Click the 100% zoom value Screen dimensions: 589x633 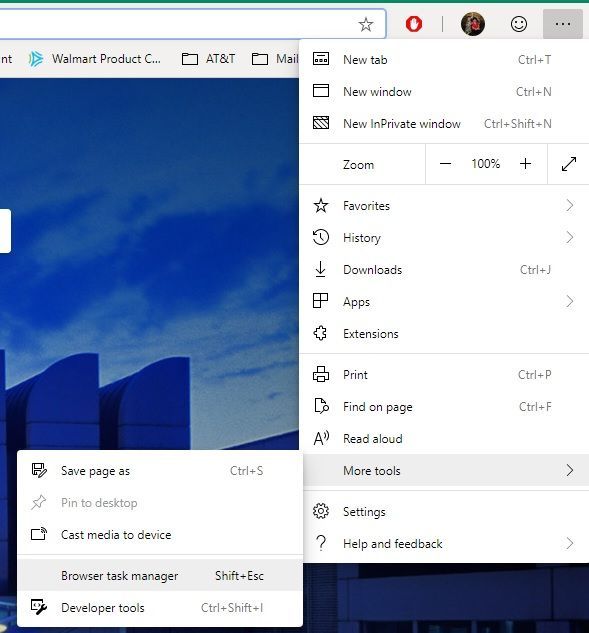click(486, 163)
